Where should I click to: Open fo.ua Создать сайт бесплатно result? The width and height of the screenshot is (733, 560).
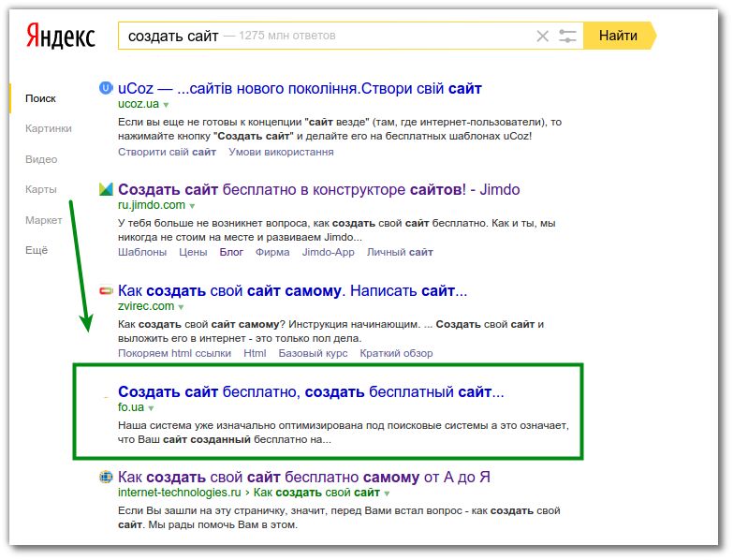311,391
